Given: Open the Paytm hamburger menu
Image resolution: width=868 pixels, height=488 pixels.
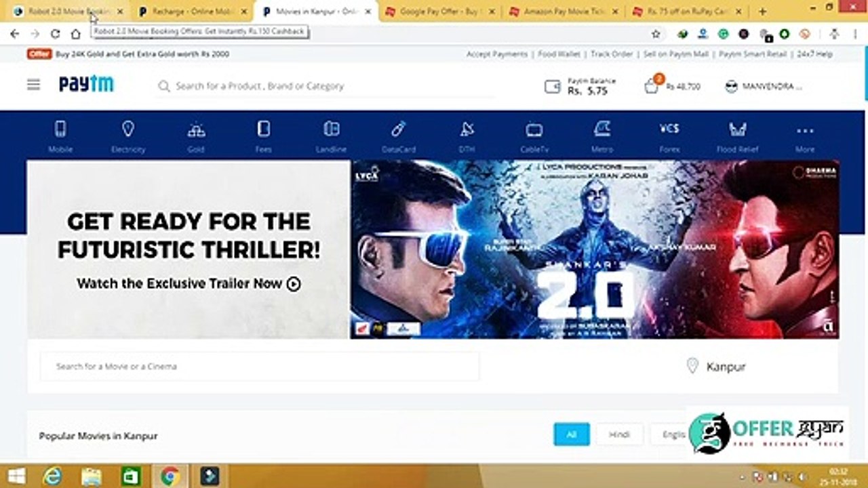Looking at the screenshot, I should [33, 85].
